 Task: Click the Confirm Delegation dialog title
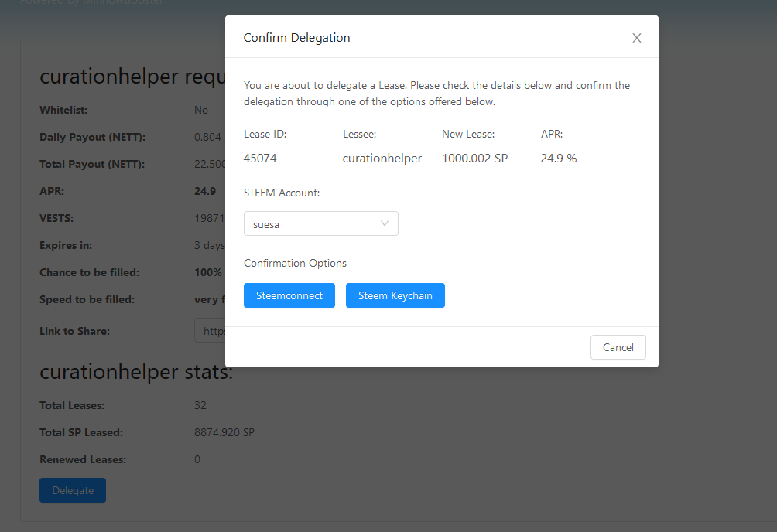coord(297,38)
